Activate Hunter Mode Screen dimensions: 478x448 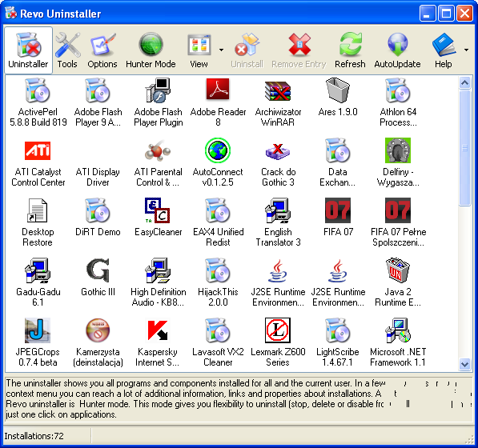151,50
